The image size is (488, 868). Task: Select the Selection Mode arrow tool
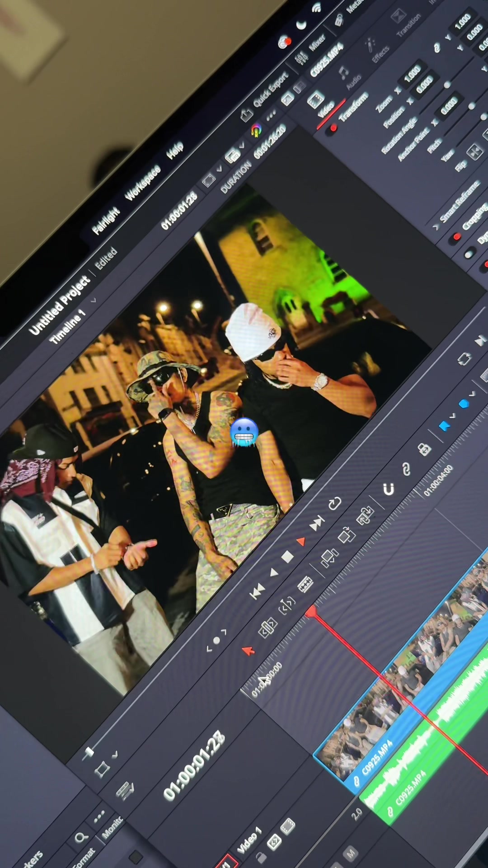click(x=248, y=651)
